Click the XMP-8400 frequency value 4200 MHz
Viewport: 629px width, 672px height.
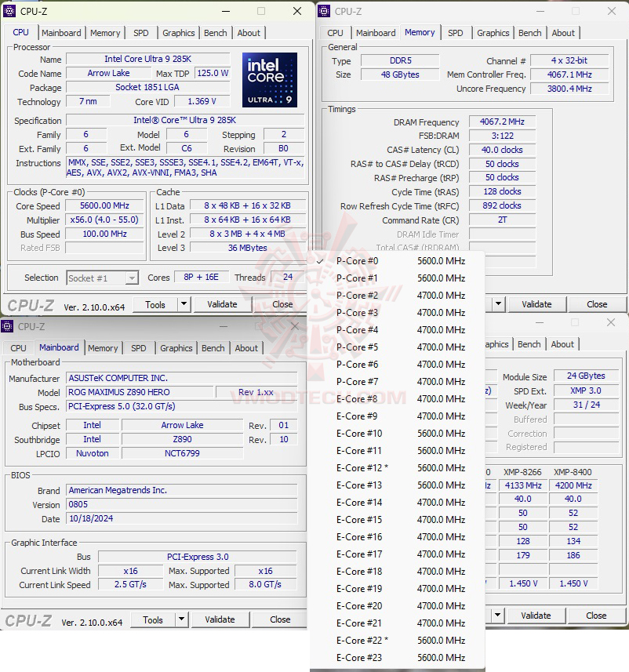[x=573, y=485]
